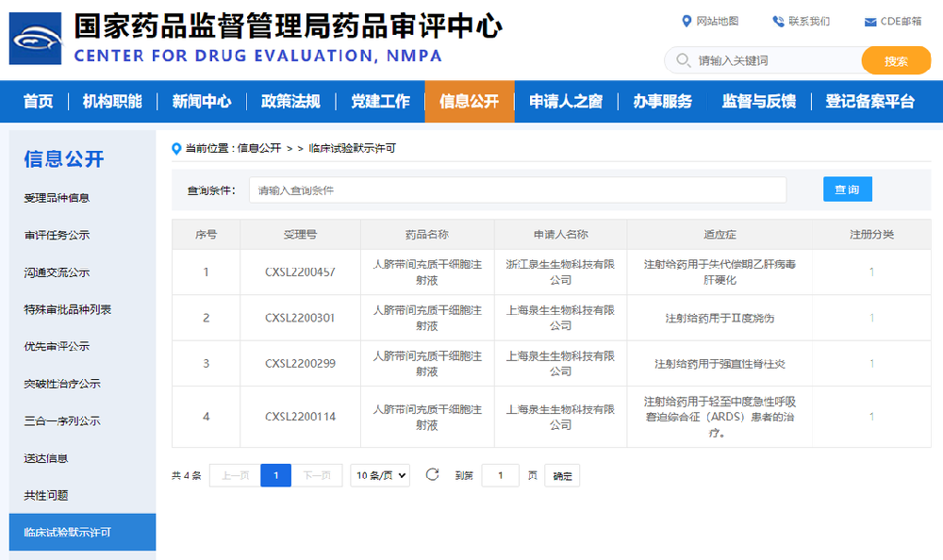Viewport: 943px width, 560px height.
Task: Click the query condition input field
Action: point(521,189)
